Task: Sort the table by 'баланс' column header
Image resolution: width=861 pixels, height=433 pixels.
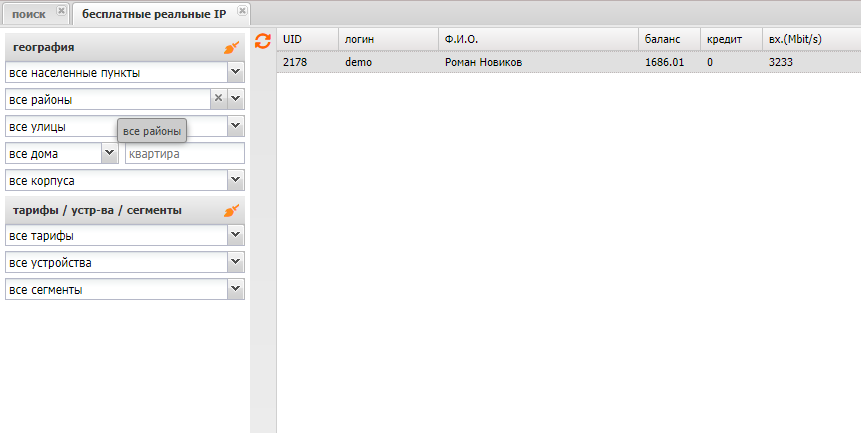Action: click(662, 39)
